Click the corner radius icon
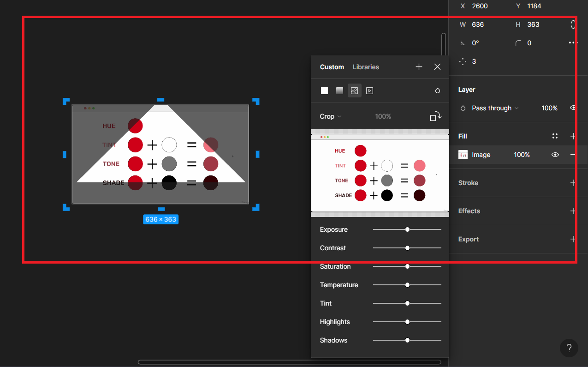Image resolution: width=588 pixels, height=367 pixels. (518, 43)
